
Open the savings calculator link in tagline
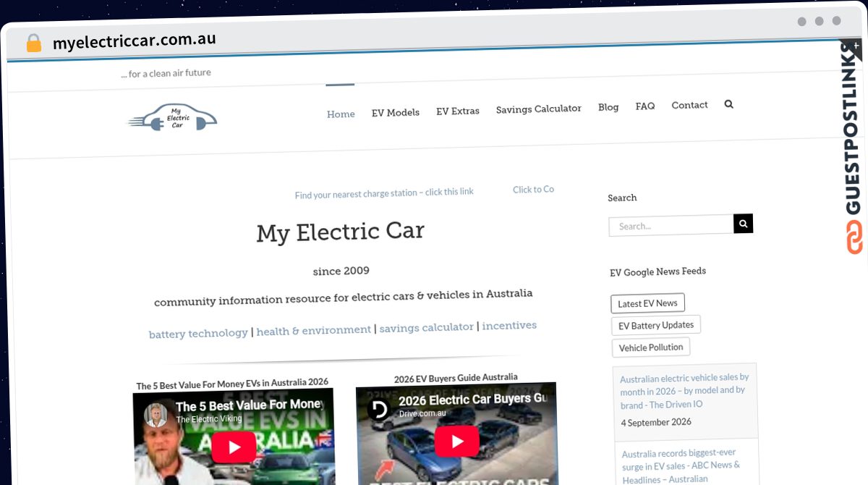click(x=427, y=327)
